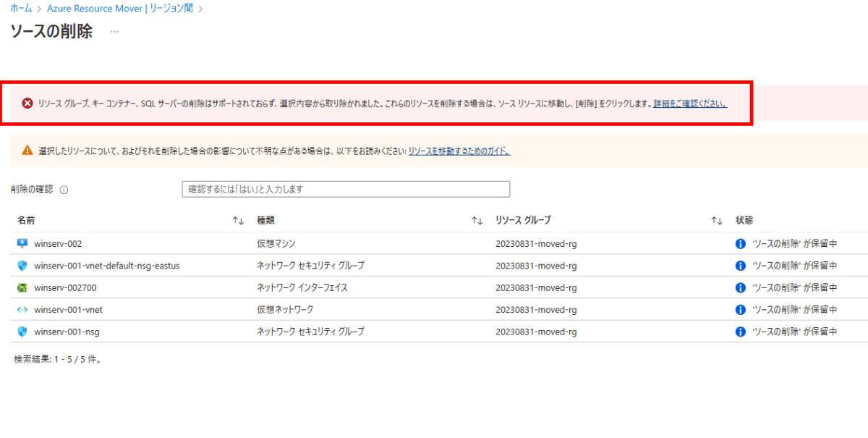Screen dimensions: 868x438
Task: Click the orange warning triangle icon
Action: (27, 151)
